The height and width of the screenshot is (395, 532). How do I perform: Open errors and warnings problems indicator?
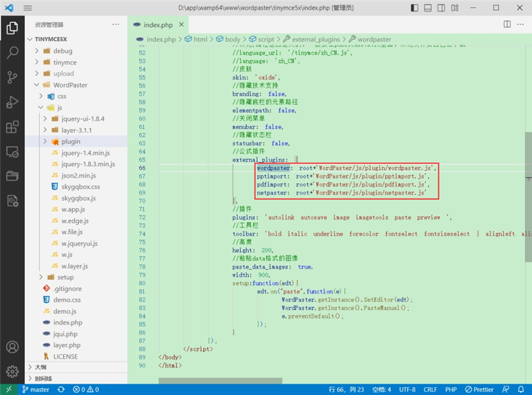86,389
